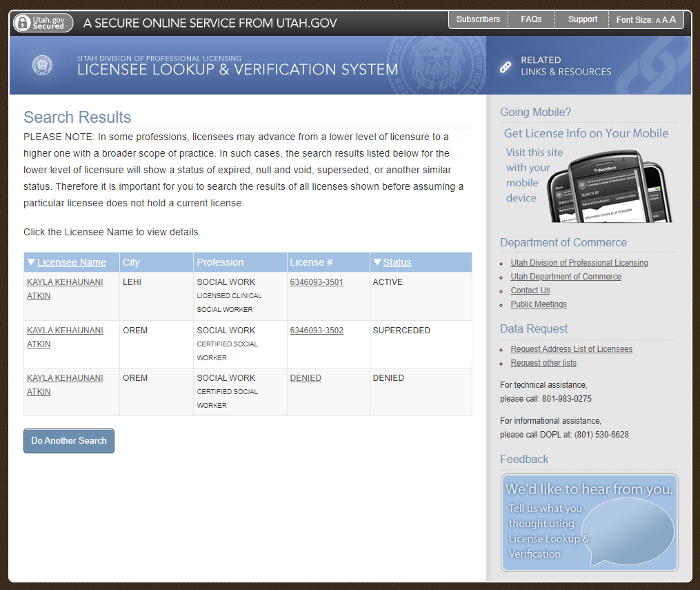Open license number 6346093-3502
Image resolution: width=700 pixels, height=590 pixels.
(x=317, y=331)
